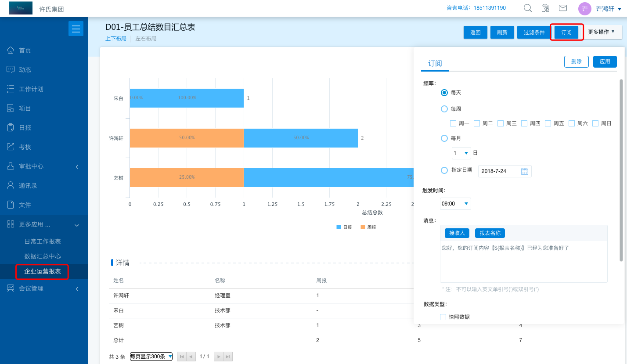
Task: Click the 更多应用 grid icon
Action: pyautogui.click(x=11, y=224)
